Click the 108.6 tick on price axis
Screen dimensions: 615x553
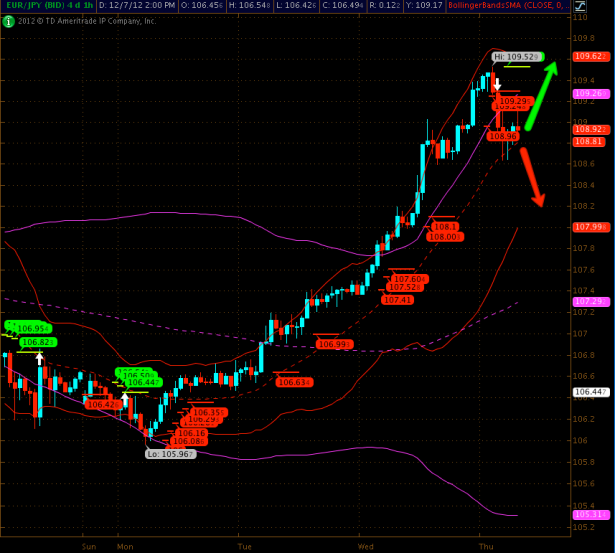(584, 164)
